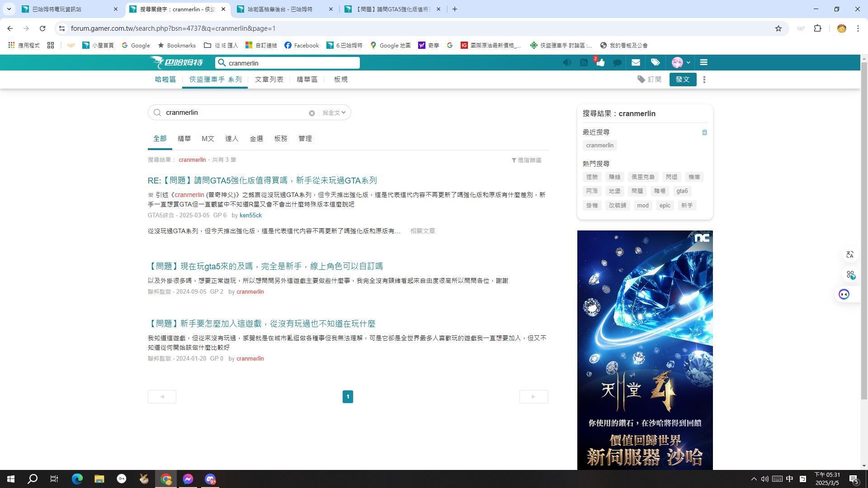Screen dimensions: 868x488
Task: Bookmark this page with the star icon
Action: click(778, 28)
